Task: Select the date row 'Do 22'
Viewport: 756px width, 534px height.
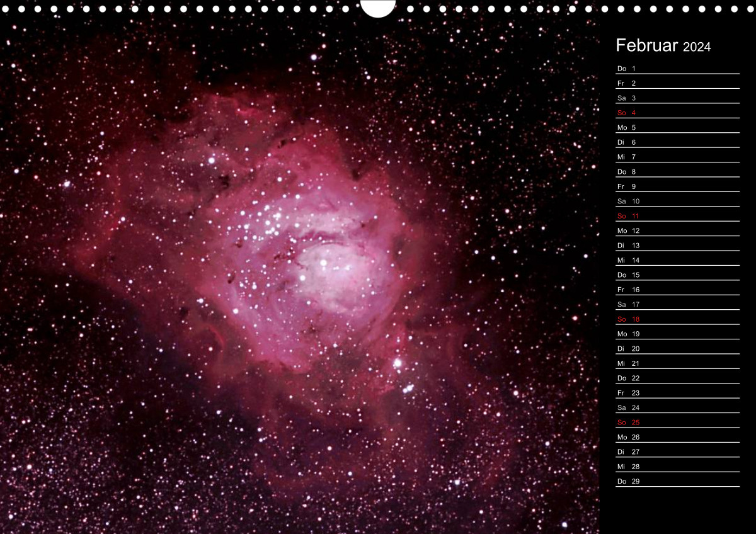Action: click(x=677, y=377)
